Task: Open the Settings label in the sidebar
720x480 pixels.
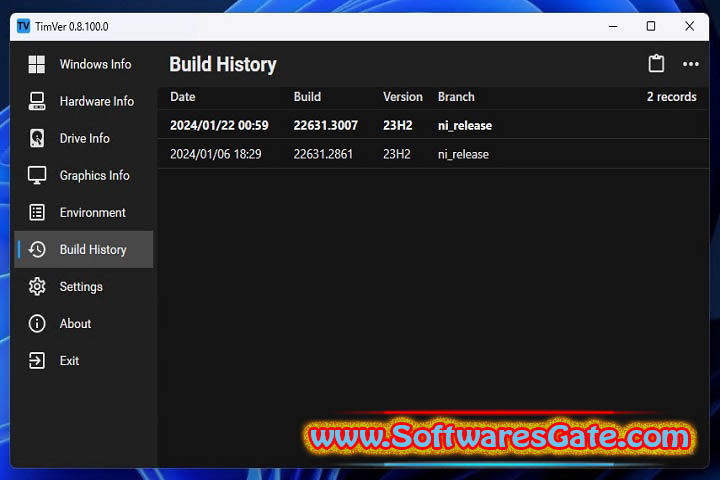Action: pos(81,287)
